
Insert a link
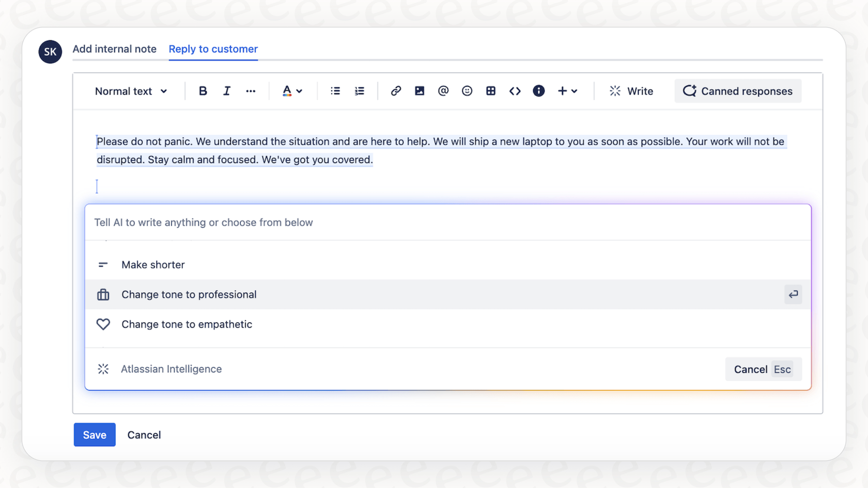396,91
